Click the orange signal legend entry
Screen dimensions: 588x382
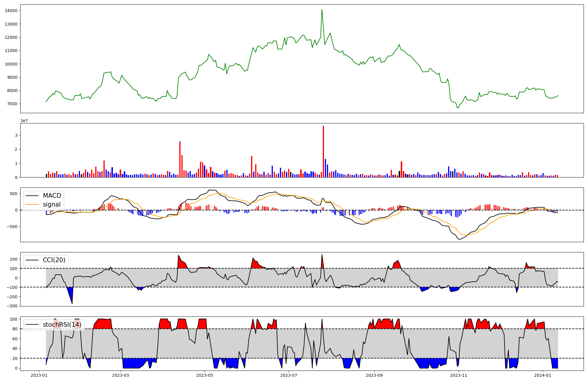coord(51,205)
